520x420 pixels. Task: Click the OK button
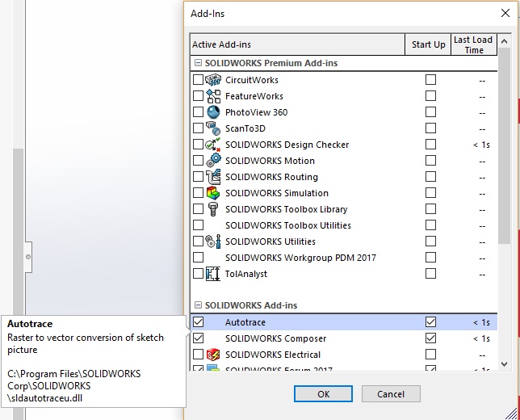pos(323,394)
